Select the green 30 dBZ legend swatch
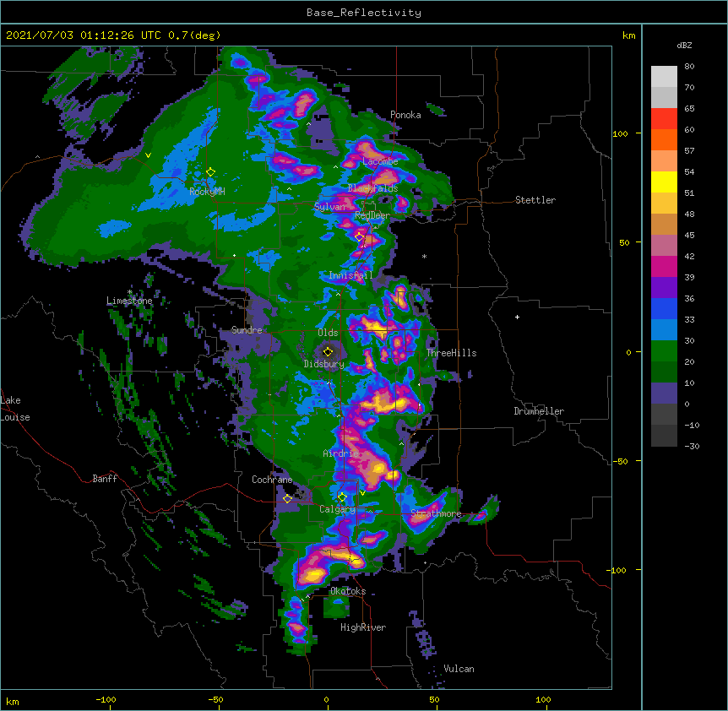 coord(664,351)
